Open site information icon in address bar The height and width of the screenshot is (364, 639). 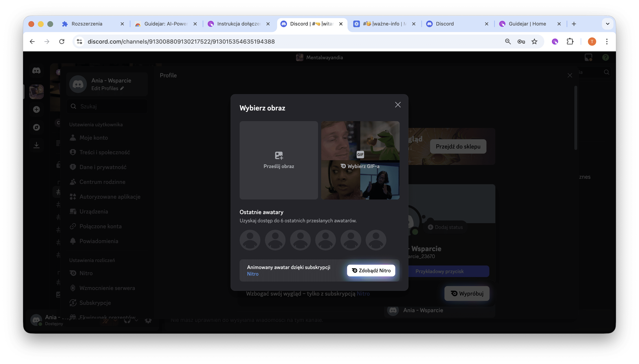pyautogui.click(x=79, y=42)
